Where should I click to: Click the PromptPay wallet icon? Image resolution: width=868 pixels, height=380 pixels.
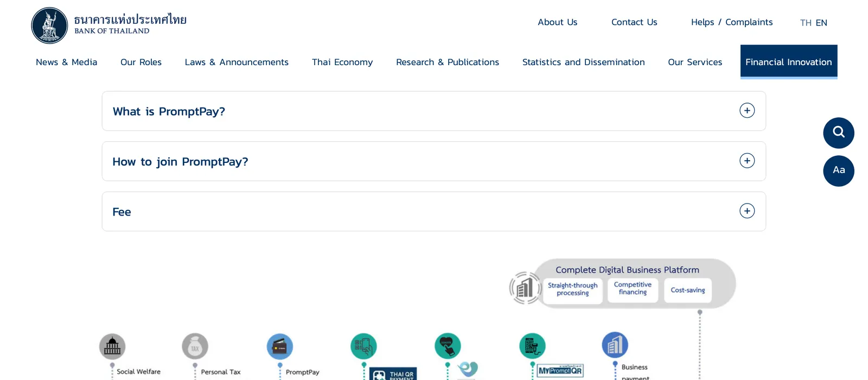coord(280,346)
